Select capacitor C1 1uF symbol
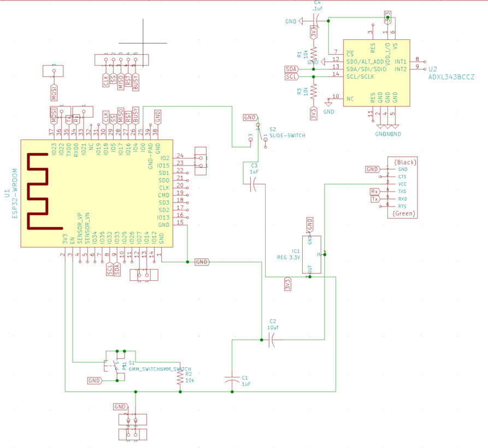Screen dimensions: 488x448 (x=232, y=379)
